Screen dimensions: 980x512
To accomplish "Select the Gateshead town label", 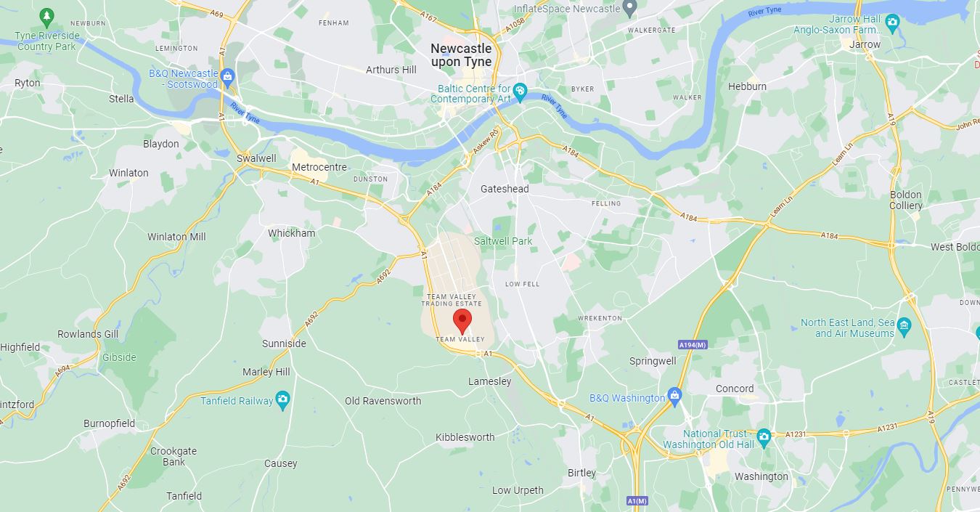I will coord(505,189).
